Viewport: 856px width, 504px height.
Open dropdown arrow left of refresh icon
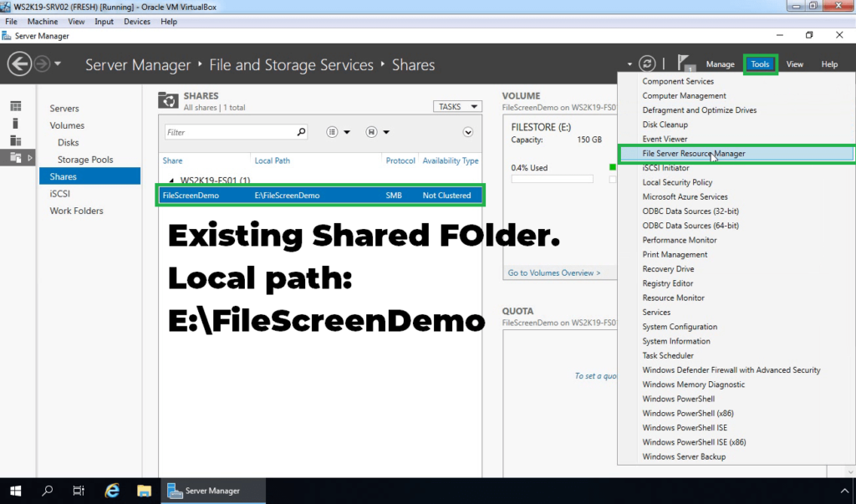coord(629,64)
